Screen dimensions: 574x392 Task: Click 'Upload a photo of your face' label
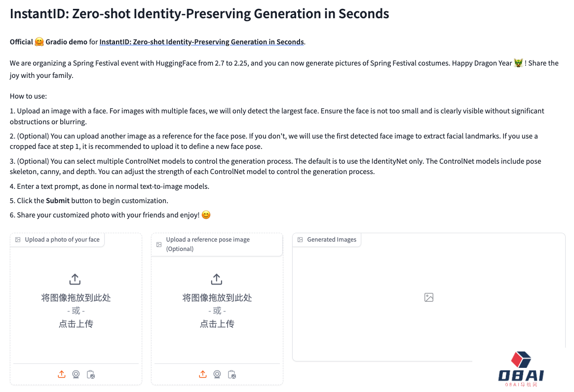click(x=62, y=240)
